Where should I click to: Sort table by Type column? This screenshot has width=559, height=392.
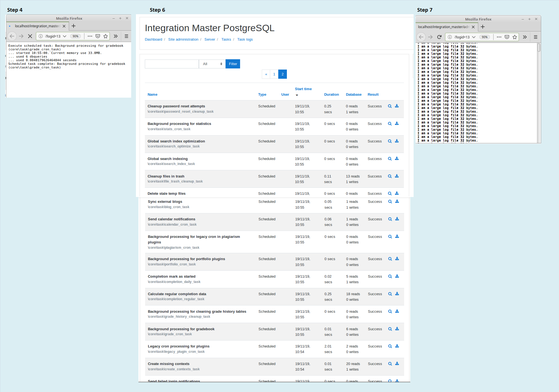(262, 95)
